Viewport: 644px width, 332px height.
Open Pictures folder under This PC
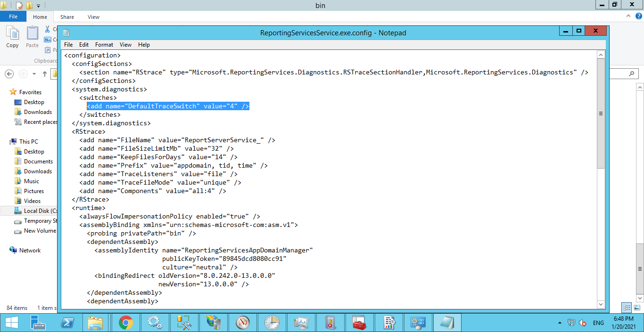tap(34, 191)
